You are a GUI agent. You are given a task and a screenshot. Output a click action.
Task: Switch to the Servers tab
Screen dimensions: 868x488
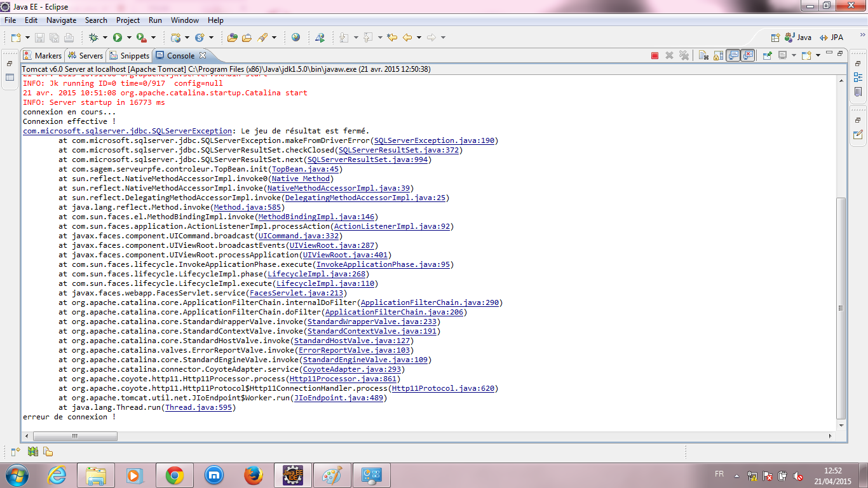(x=85, y=56)
